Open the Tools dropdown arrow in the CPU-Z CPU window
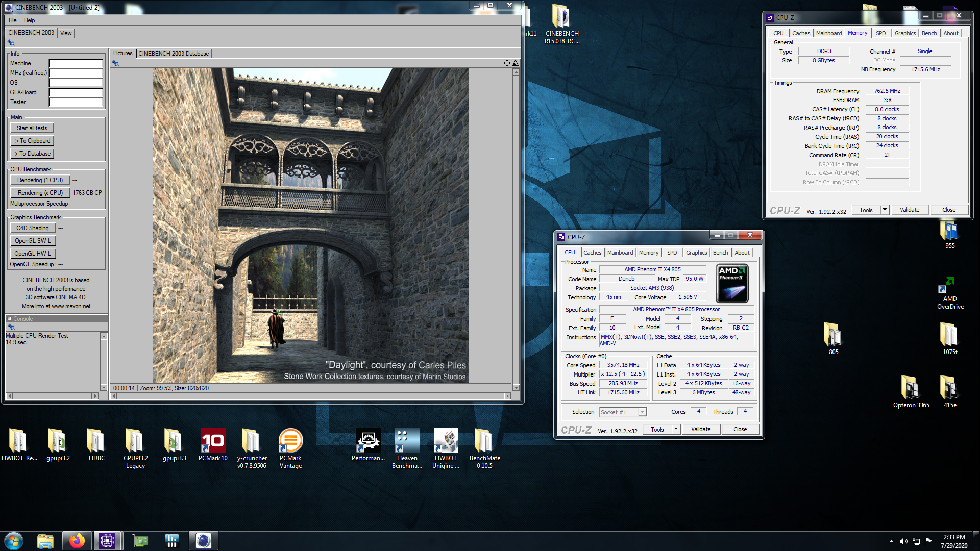 pyautogui.click(x=676, y=429)
